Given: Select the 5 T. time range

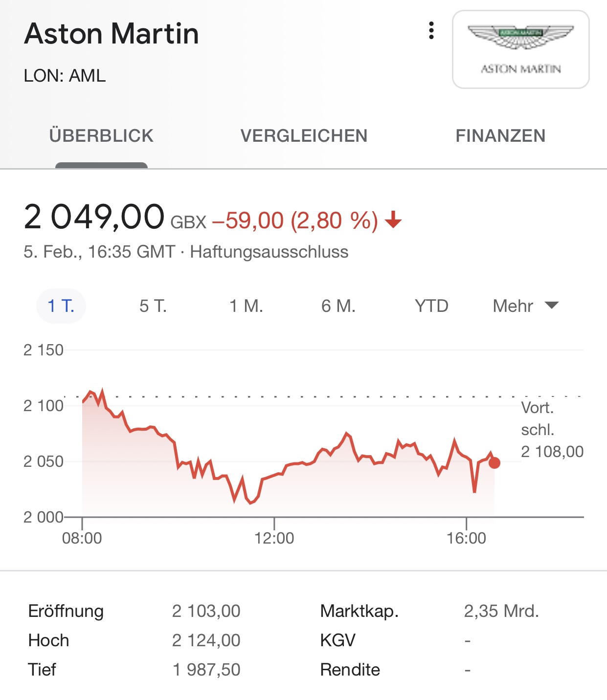Looking at the screenshot, I should click(153, 306).
